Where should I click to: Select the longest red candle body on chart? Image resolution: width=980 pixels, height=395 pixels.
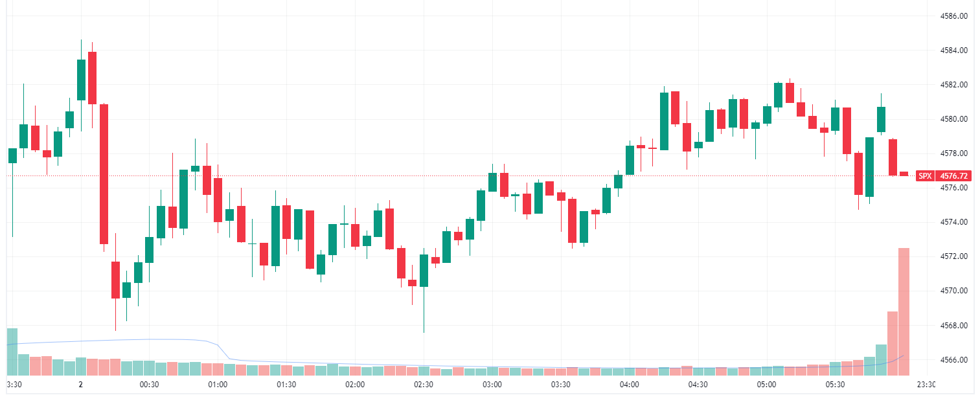click(x=104, y=174)
